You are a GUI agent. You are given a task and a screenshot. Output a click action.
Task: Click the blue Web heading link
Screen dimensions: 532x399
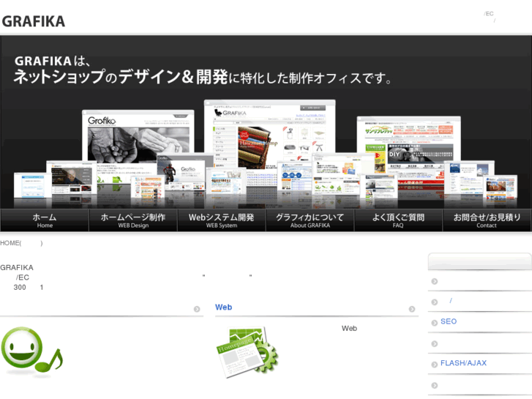pyautogui.click(x=224, y=307)
